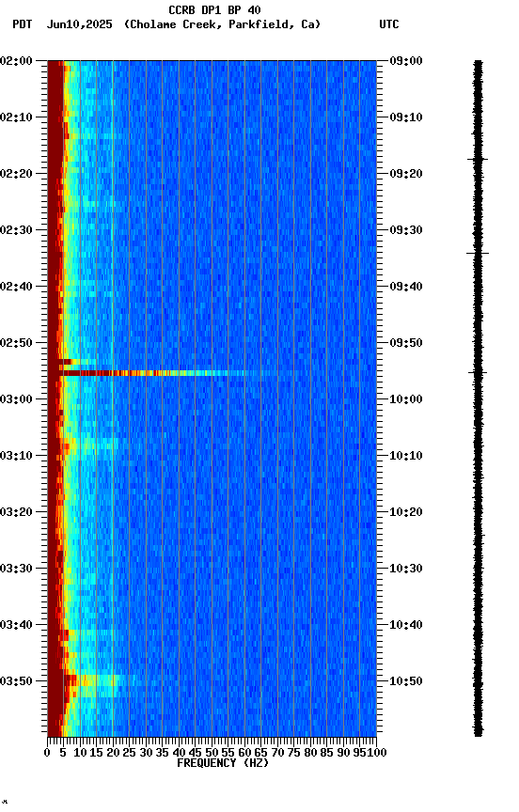Viewport: 519px width, 812px height.
Task: Click the PDT time label 03:00
Action: tap(16, 399)
